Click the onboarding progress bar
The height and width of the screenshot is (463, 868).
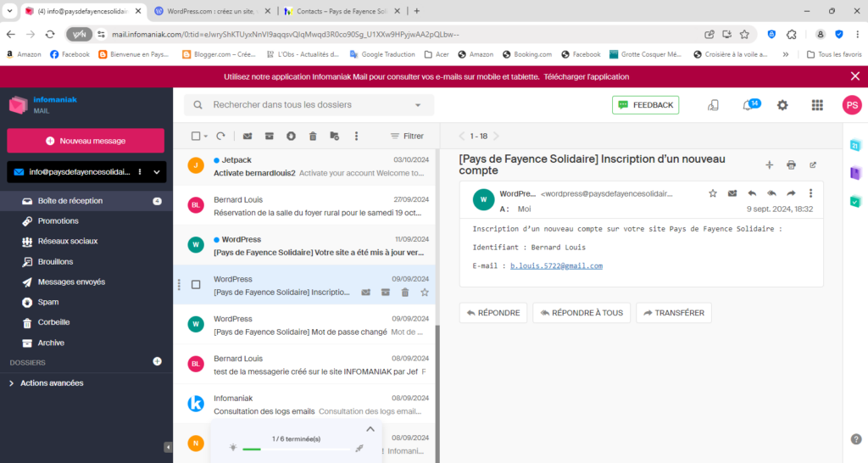[x=294, y=449]
